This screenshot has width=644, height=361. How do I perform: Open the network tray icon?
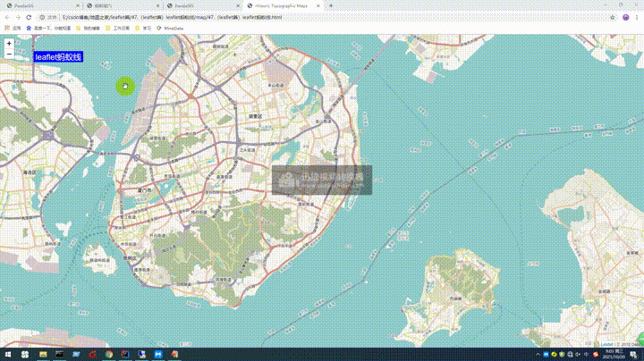point(570,355)
